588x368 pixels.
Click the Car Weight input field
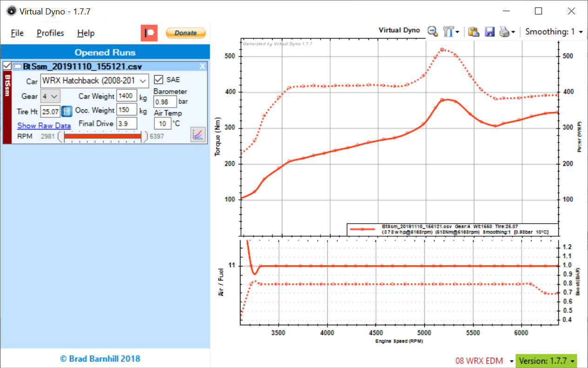[x=127, y=96]
